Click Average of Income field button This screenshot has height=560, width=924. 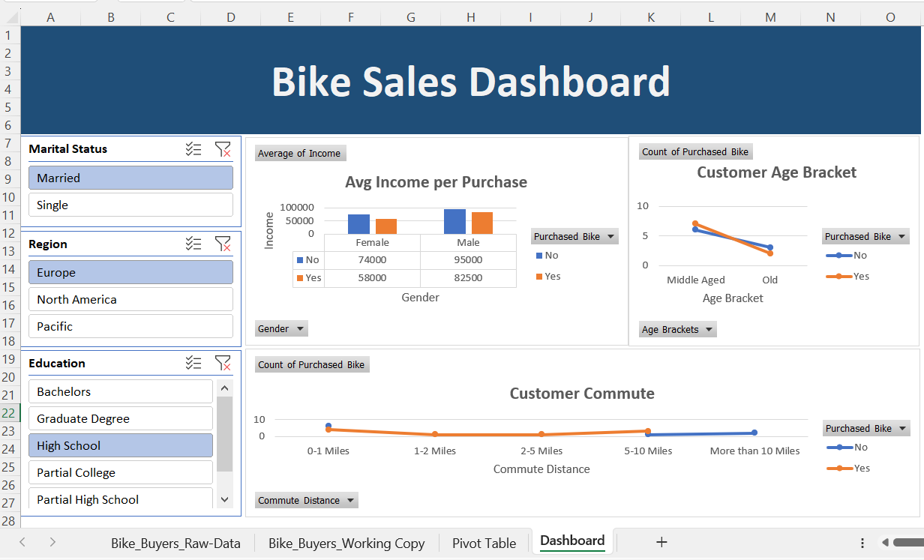(x=299, y=153)
